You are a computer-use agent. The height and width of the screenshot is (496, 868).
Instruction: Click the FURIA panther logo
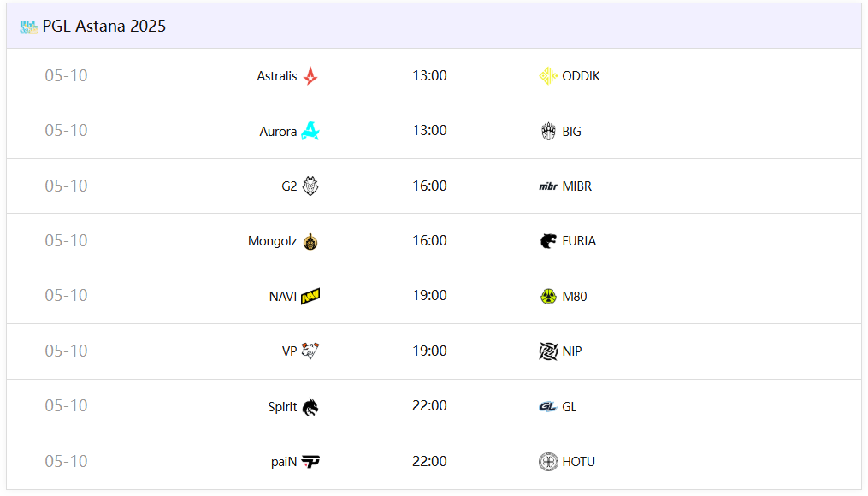click(x=548, y=241)
